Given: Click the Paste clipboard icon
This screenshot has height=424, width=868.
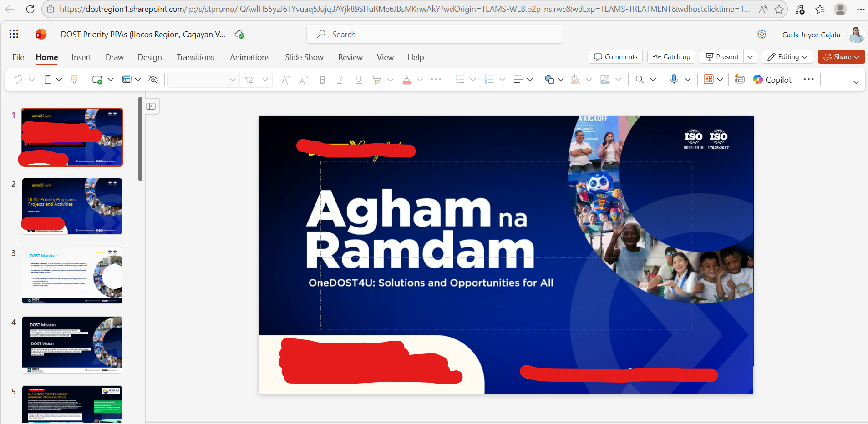Looking at the screenshot, I should point(48,80).
